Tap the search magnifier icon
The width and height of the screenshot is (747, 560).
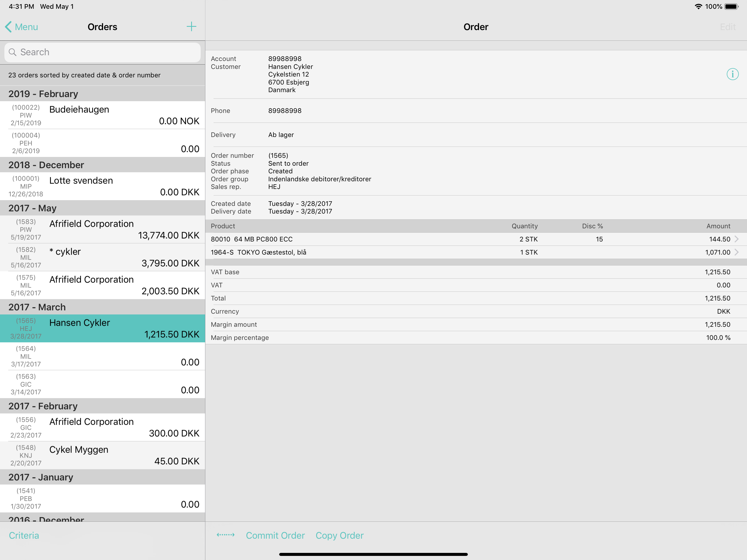click(x=13, y=52)
